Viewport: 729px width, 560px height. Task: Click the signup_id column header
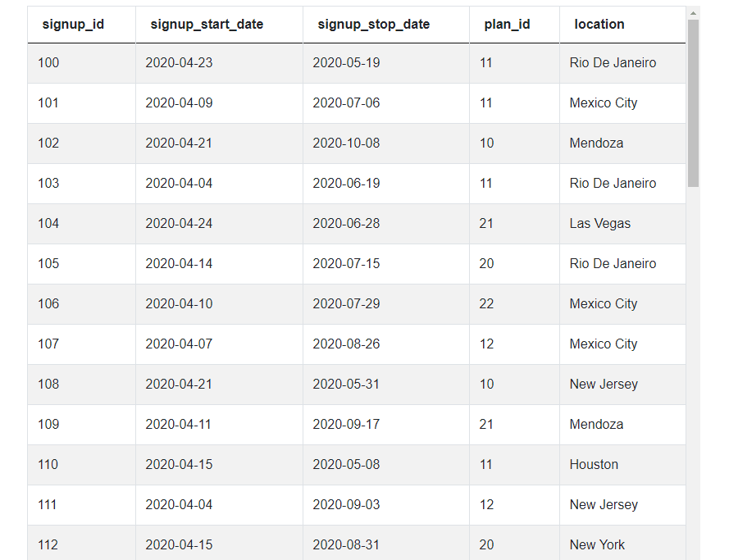pyautogui.click(x=73, y=25)
